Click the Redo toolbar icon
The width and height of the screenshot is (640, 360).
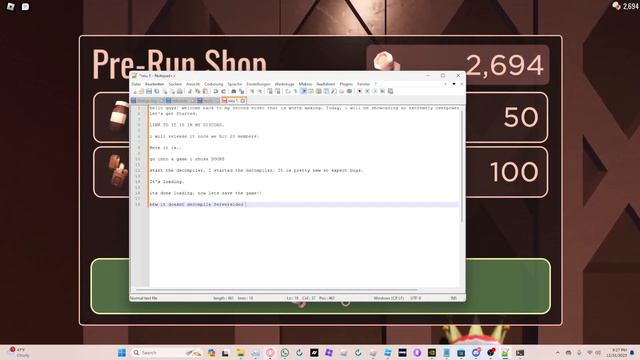click(x=223, y=91)
